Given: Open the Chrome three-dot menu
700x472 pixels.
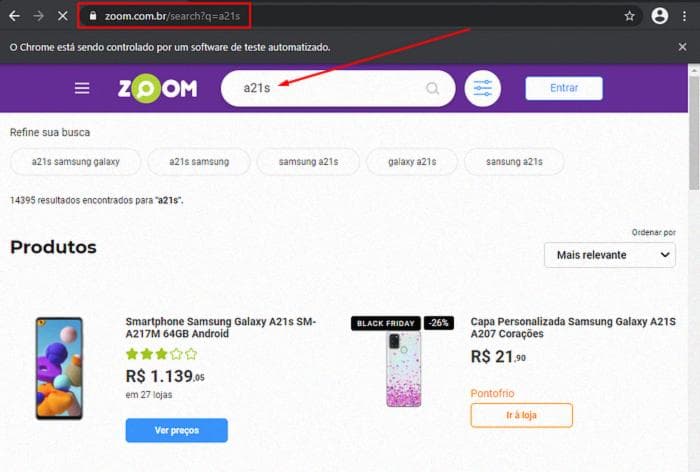Looking at the screenshot, I should pos(684,16).
